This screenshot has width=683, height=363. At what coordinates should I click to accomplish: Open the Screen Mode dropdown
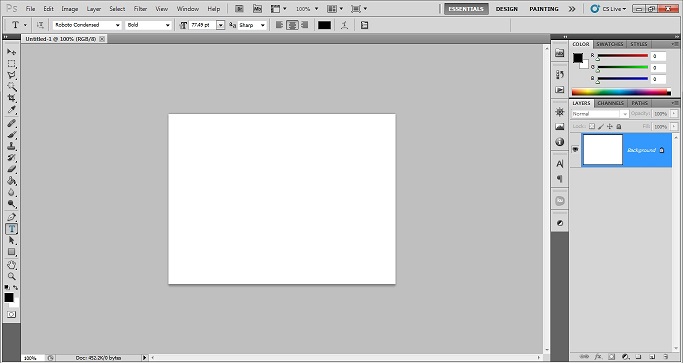tap(359, 9)
